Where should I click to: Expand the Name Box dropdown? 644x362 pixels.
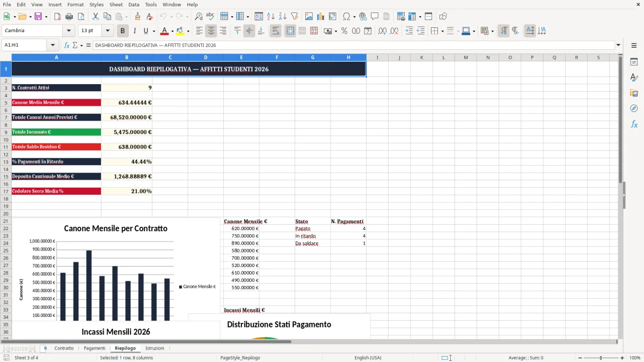click(x=53, y=45)
